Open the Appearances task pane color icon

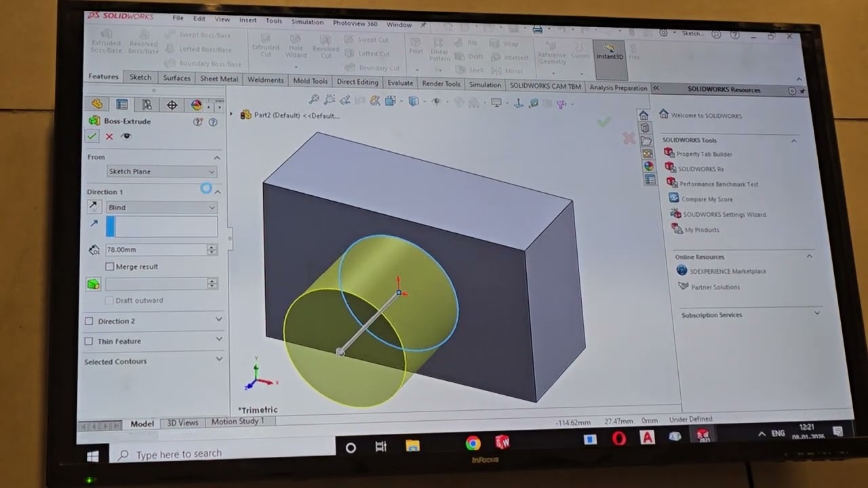pos(648,166)
